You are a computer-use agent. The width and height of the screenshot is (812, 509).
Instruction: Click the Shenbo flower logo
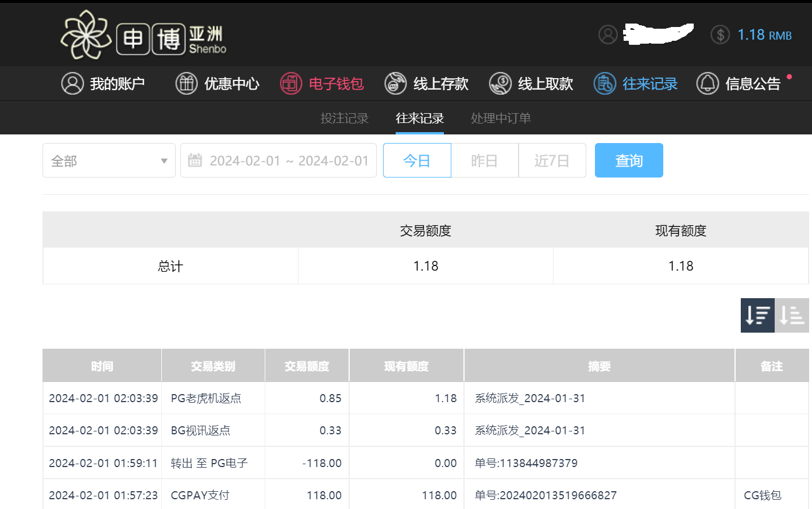pos(86,35)
